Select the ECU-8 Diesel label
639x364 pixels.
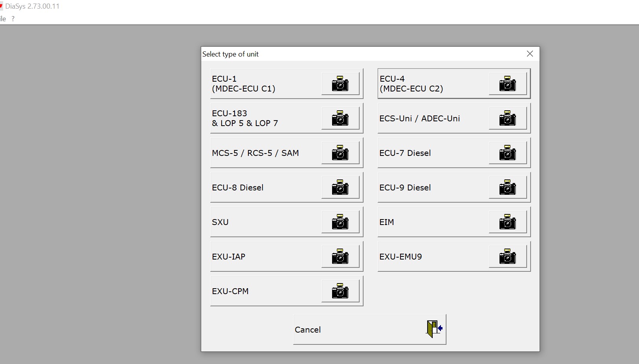(238, 188)
